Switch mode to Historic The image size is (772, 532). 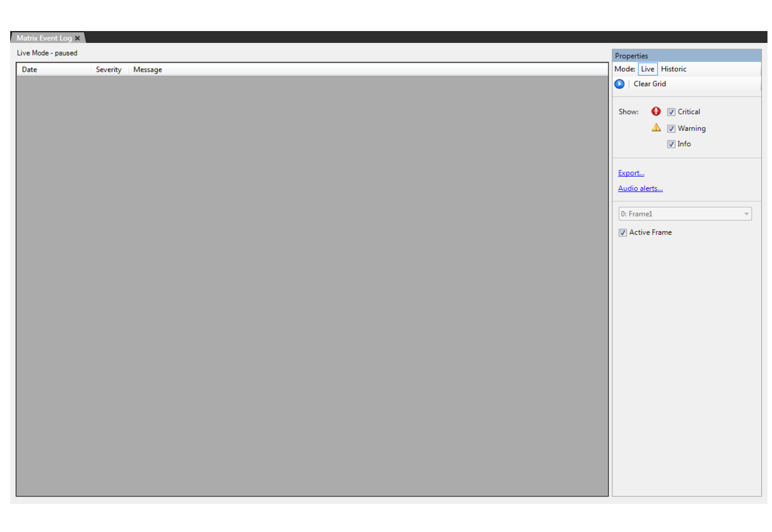pos(673,69)
